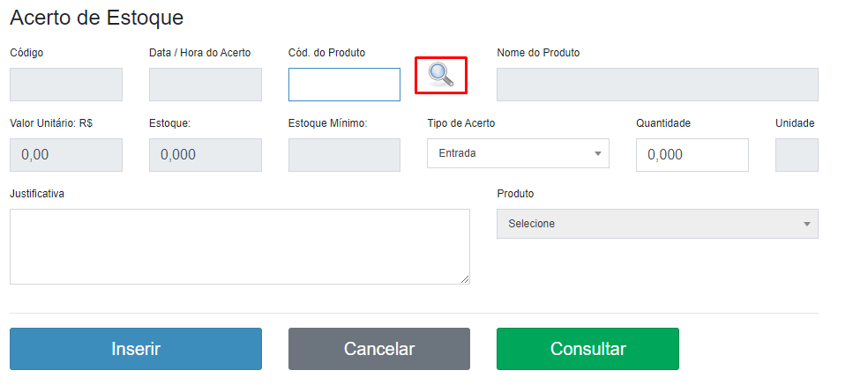Click the Data / Hora do Acerto field

206,85
